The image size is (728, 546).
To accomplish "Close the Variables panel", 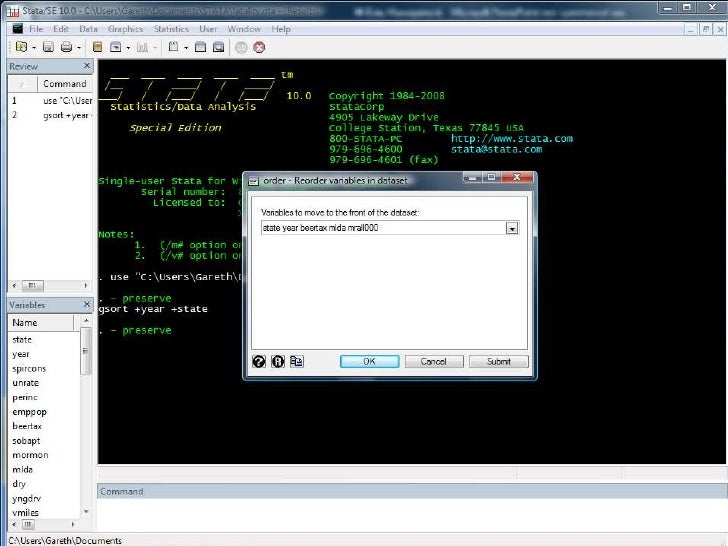I will pos(87,304).
